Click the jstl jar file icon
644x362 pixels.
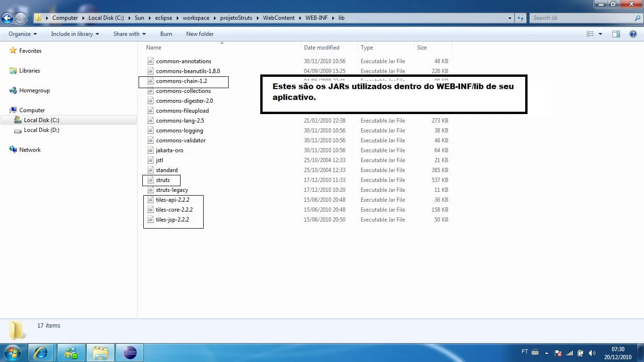click(150, 160)
